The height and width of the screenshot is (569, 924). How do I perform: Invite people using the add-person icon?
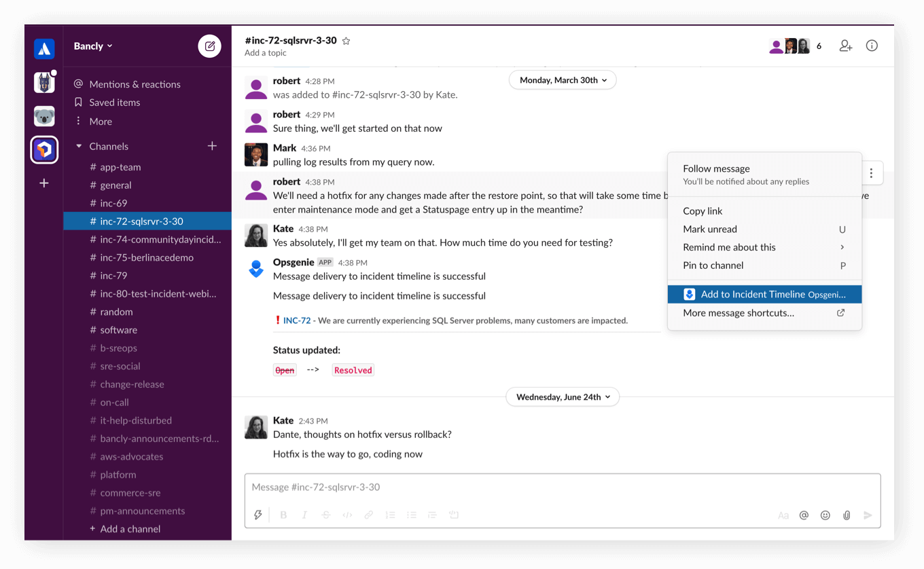coord(845,45)
